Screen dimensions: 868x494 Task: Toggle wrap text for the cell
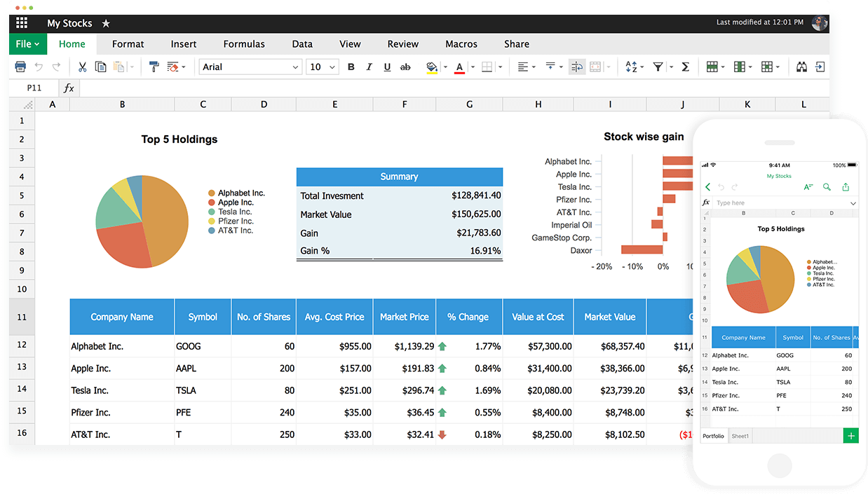(576, 67)
